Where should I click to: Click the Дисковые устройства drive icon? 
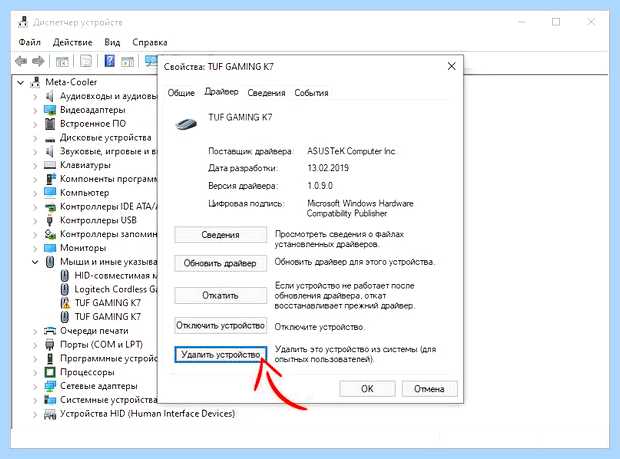click(x=50, y=138)
